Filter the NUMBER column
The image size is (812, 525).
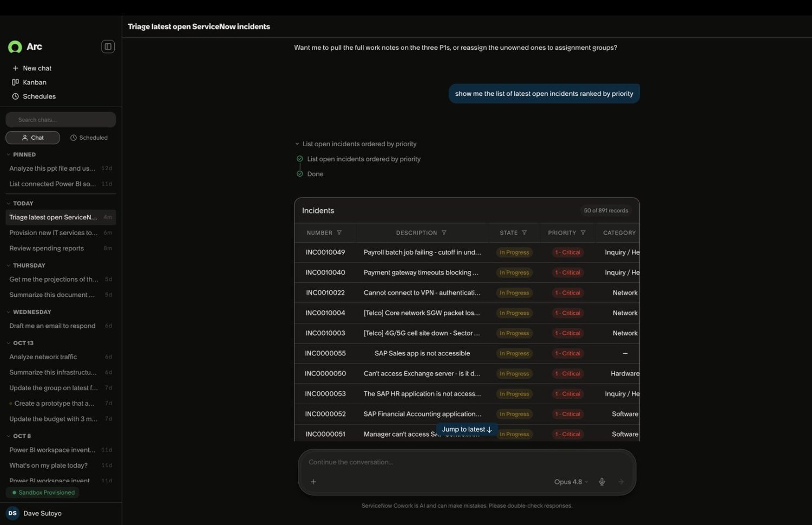pyautogui.click(x=339, y=233)
